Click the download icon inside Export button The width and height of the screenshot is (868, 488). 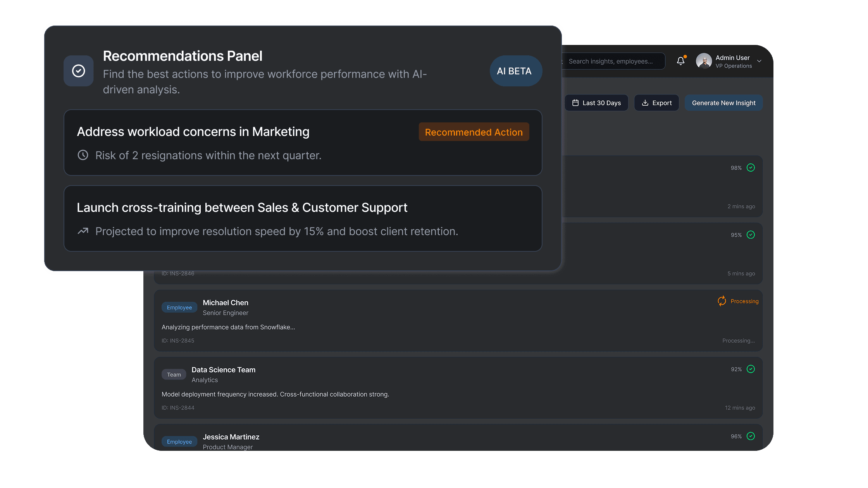point(645,103)
